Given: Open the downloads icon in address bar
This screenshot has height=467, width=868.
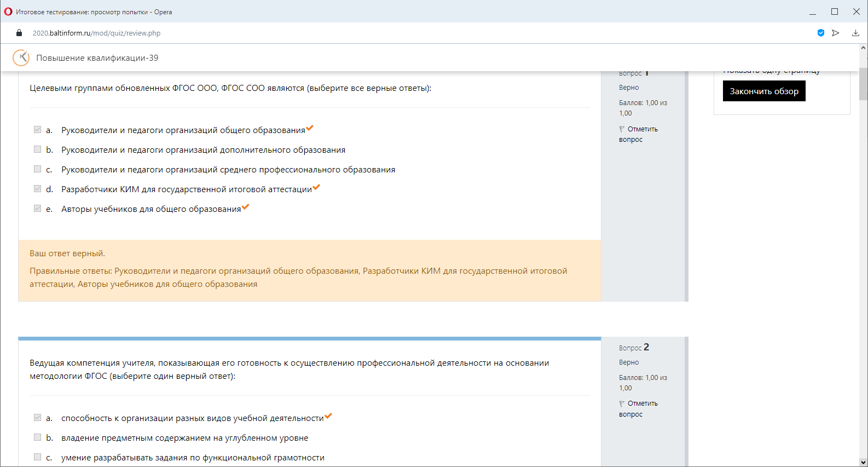Looking at the screenshot, I should pyautogui.click(x=855, y=33).
